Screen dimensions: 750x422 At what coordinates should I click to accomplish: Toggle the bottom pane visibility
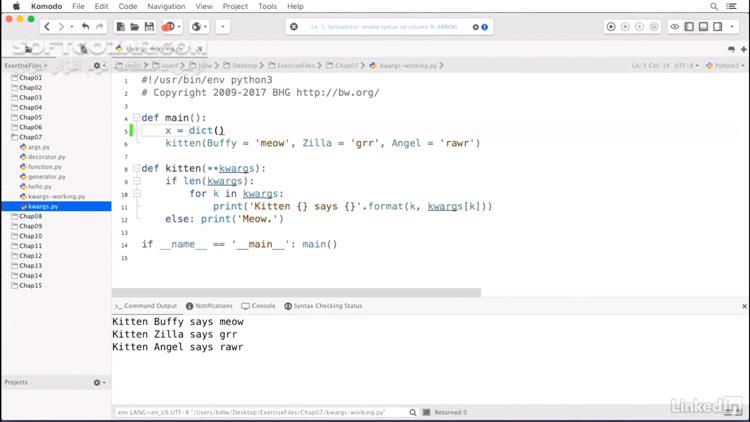pos(704,27)
